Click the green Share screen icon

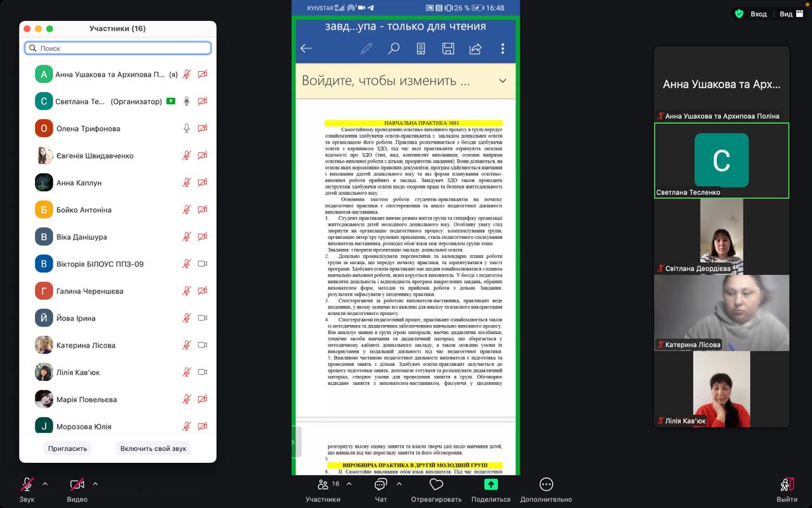tap(491, 484)
